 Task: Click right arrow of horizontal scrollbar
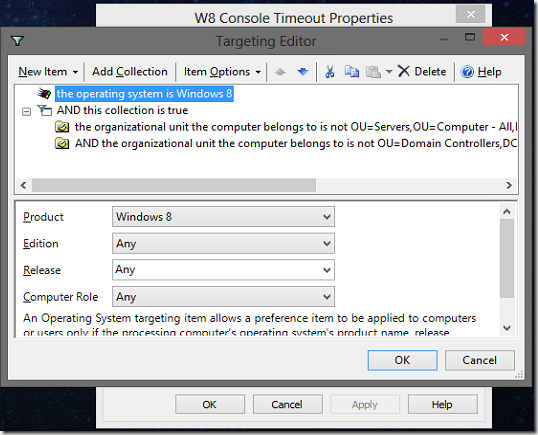click(x=509, y=185)
